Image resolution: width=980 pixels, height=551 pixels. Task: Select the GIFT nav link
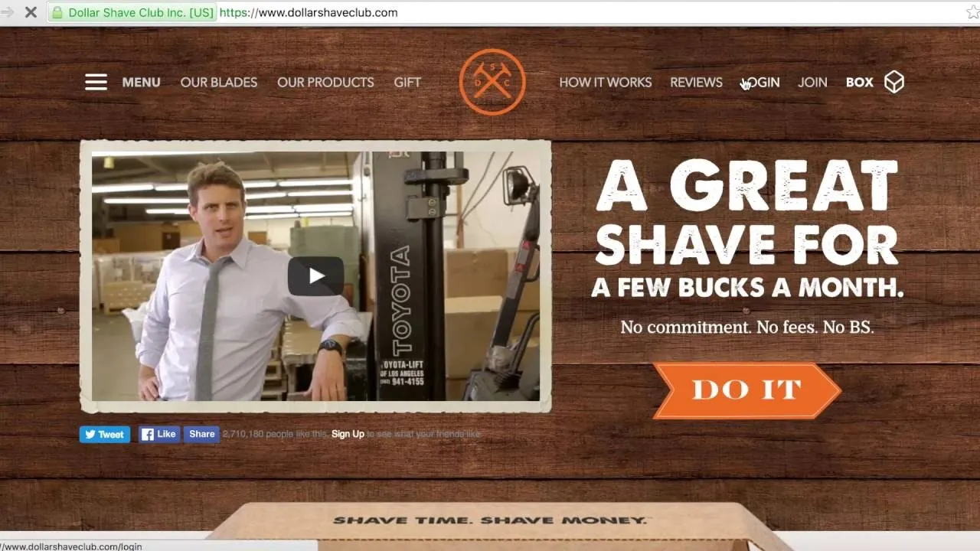[407, 82]
